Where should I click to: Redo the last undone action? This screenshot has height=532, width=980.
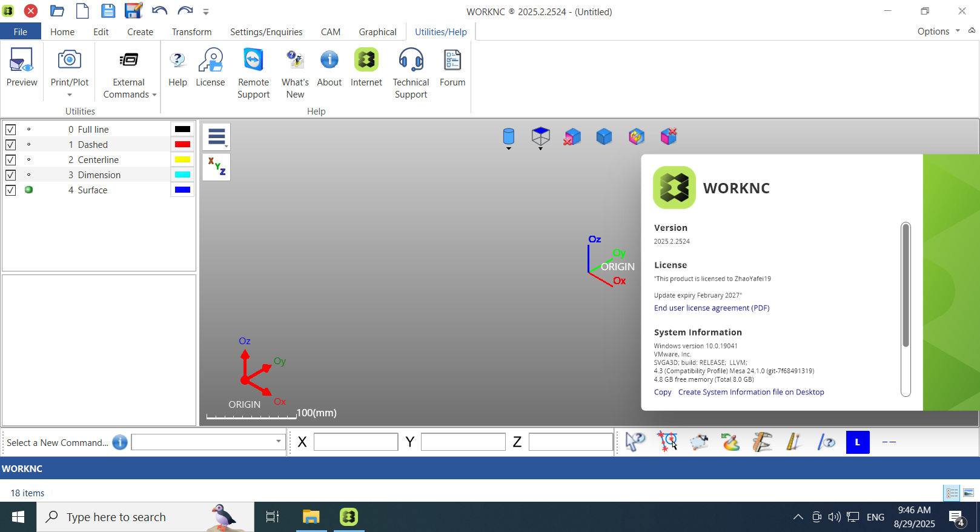[185, 11]
